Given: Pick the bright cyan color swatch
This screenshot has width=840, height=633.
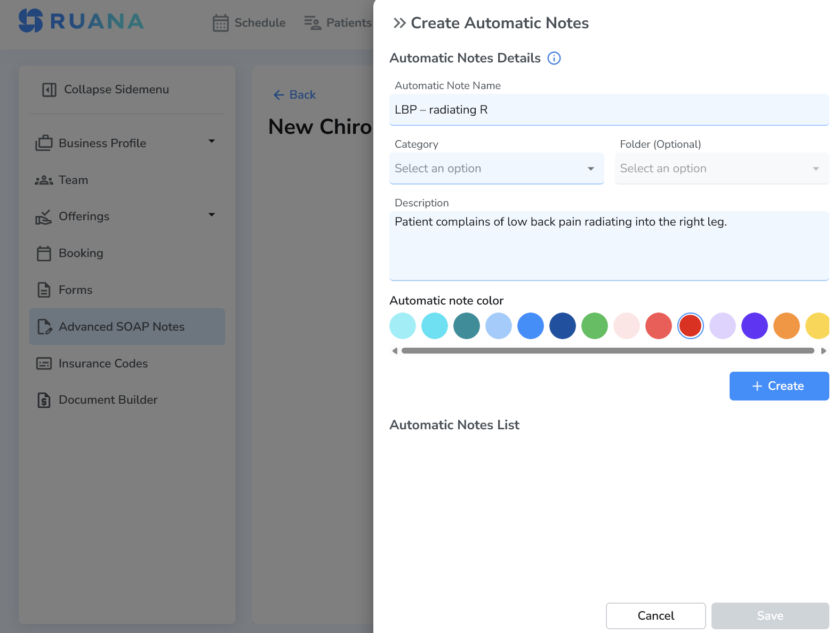Looking at the screenshot, I should coord(435,326).
